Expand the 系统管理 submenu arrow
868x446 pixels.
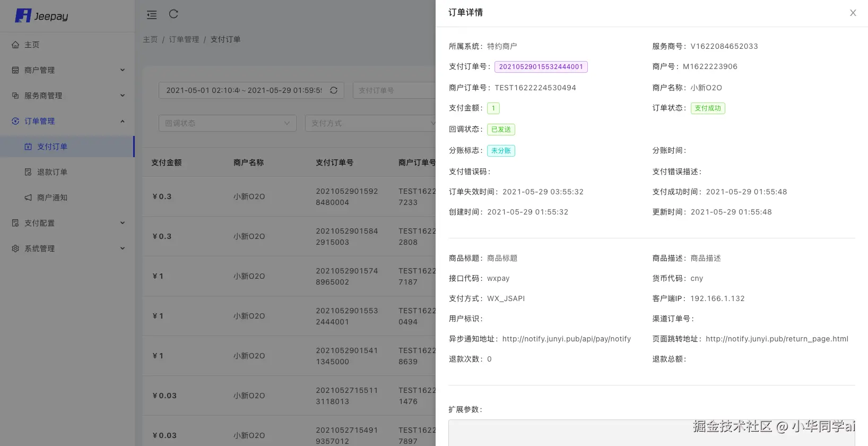click(123, 248)
